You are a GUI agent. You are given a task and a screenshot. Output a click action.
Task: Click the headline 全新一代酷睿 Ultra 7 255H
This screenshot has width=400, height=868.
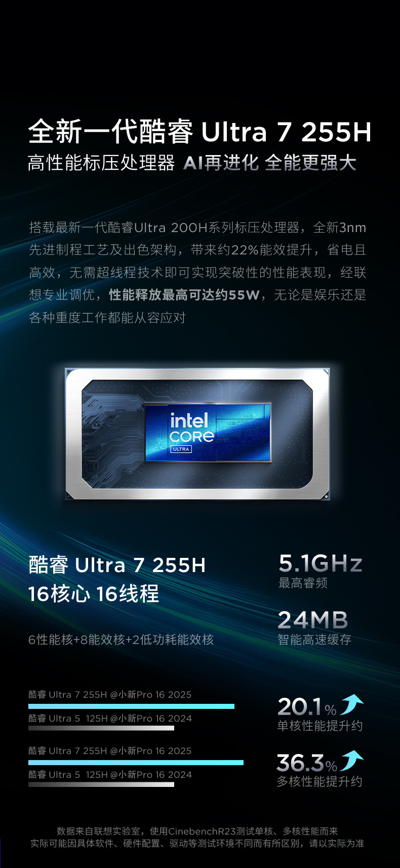200,132
